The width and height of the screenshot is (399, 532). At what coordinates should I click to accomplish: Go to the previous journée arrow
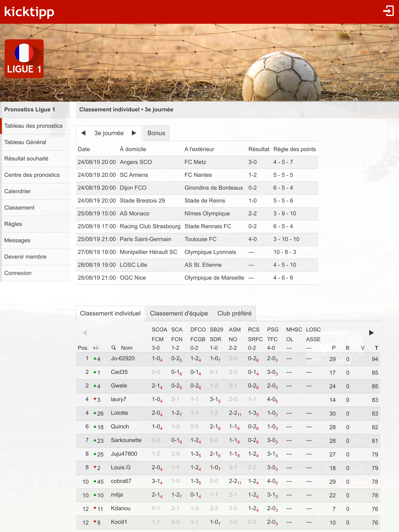[x=84, y=133]
